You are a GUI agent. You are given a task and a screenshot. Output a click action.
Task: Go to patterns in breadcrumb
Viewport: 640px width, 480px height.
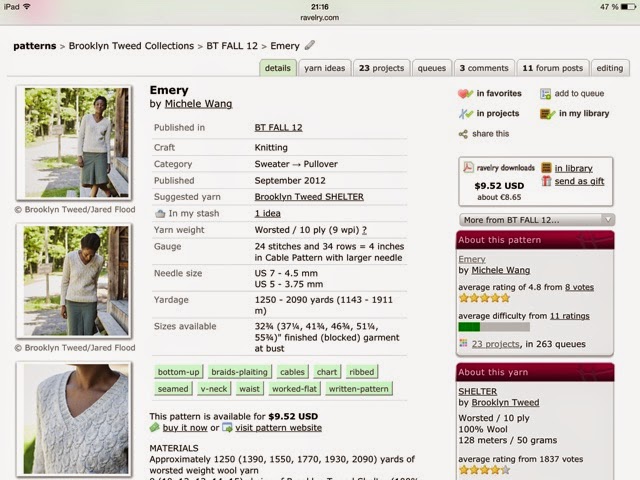pyautogui.click(x=35, y=46)
